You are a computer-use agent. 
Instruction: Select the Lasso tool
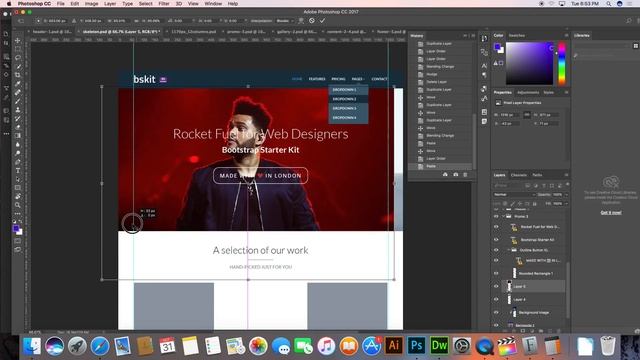click(x=18, y=58)
